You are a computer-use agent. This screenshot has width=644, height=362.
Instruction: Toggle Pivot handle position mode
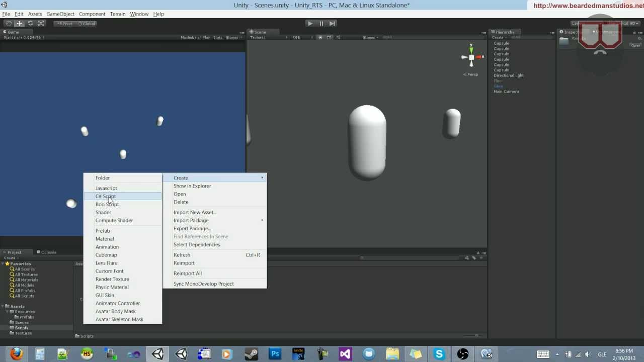pyautogui.click(x=64, y=23)
